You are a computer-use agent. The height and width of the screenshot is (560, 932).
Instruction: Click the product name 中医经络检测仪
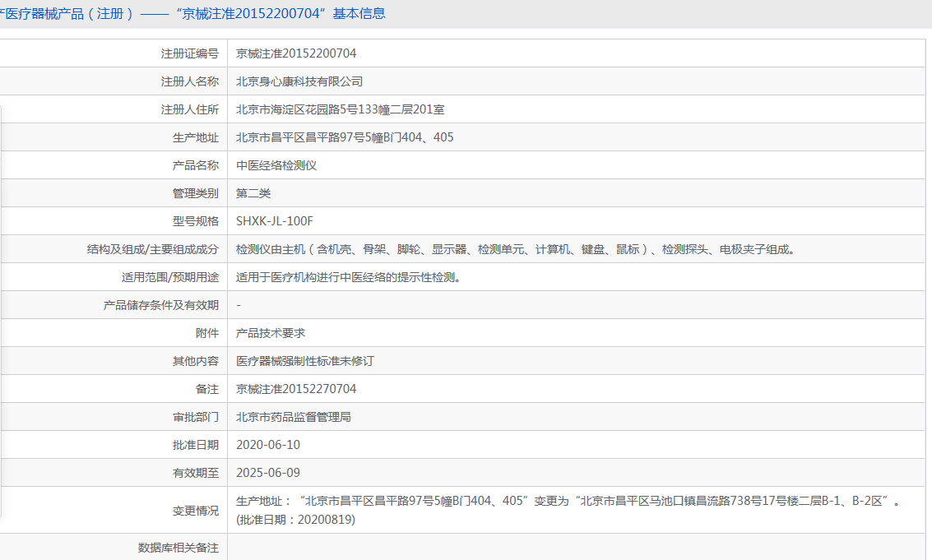[276, 165]
